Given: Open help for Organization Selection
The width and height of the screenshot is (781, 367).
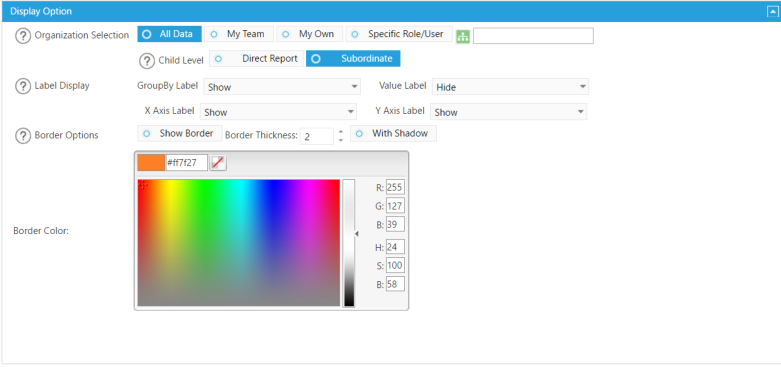Looking at the screenshot, I should coord(23,36).
